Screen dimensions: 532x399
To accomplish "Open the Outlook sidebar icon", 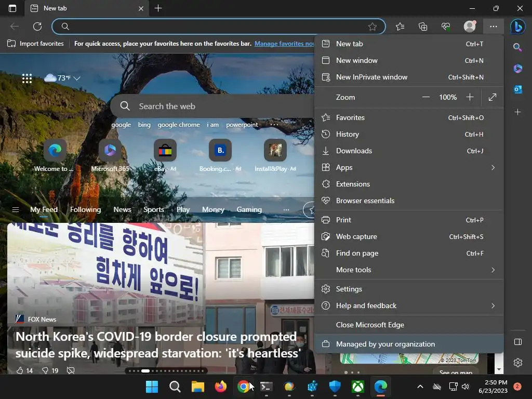I will click(518, 89).
